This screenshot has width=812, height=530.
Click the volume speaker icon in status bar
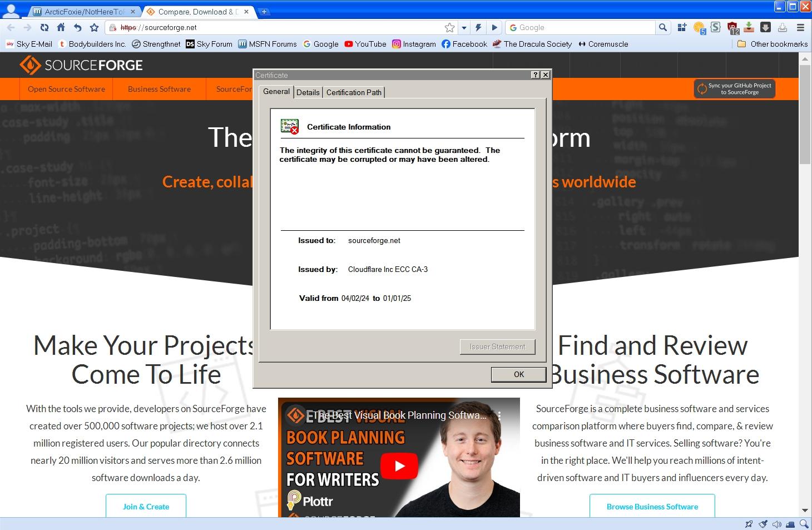(777, 524)
